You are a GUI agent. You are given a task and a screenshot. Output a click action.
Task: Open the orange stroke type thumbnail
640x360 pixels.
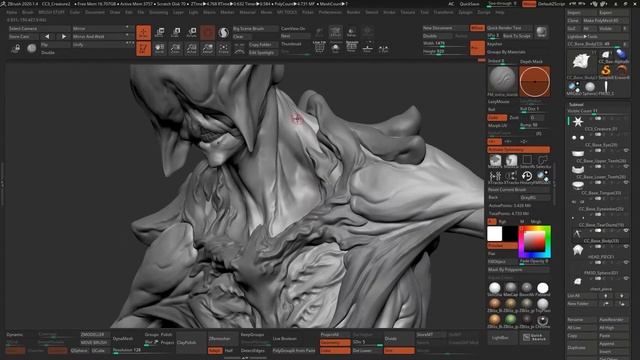point(534,81)
